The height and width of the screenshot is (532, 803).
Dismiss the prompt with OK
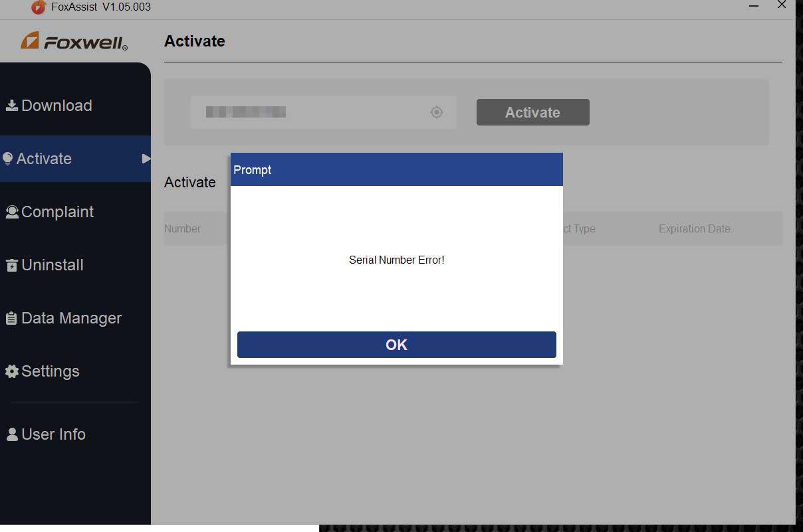pos(397,345)
